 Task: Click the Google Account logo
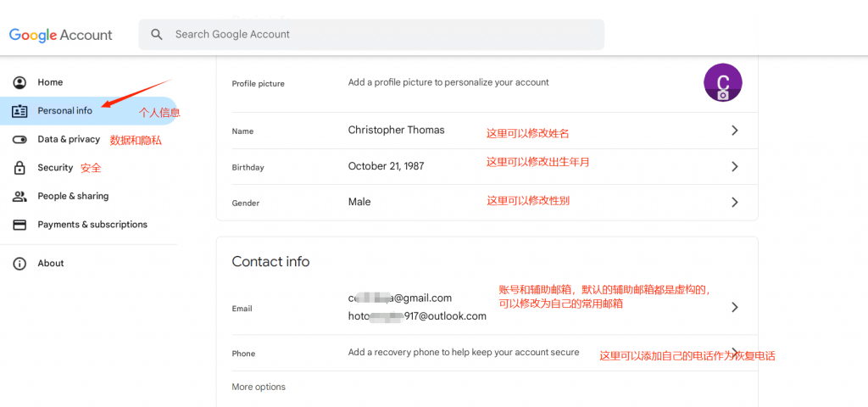click(x=60, y=35)
